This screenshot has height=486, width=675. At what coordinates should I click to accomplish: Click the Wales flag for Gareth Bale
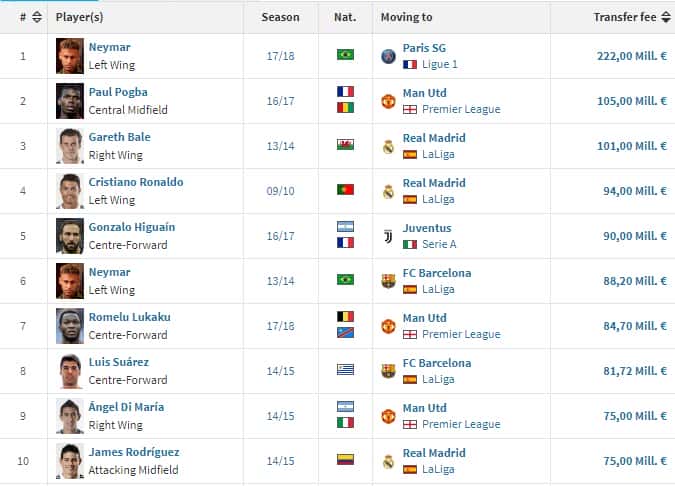[345, 145]
